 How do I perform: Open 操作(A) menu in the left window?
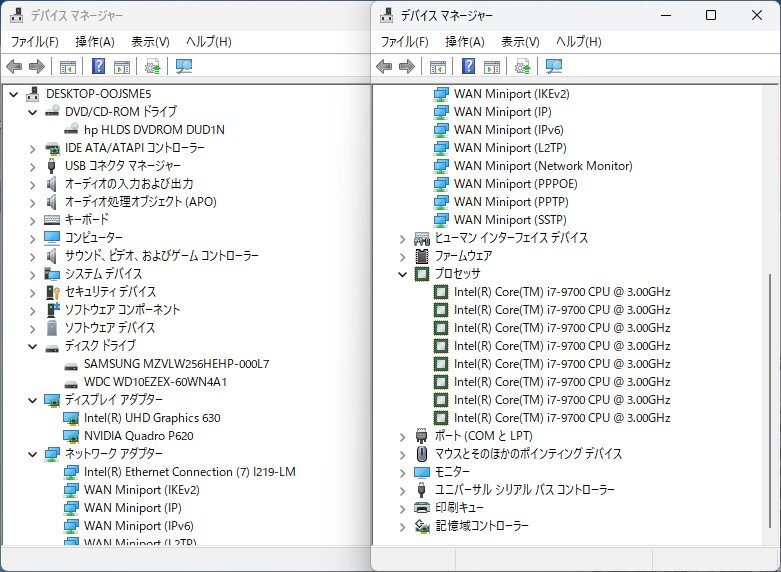tap(95, 42)
